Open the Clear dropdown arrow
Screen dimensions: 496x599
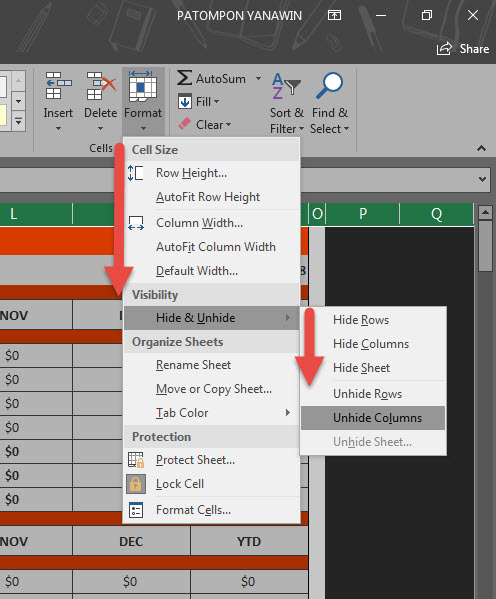pyautogui.click(x=229, y=125)
